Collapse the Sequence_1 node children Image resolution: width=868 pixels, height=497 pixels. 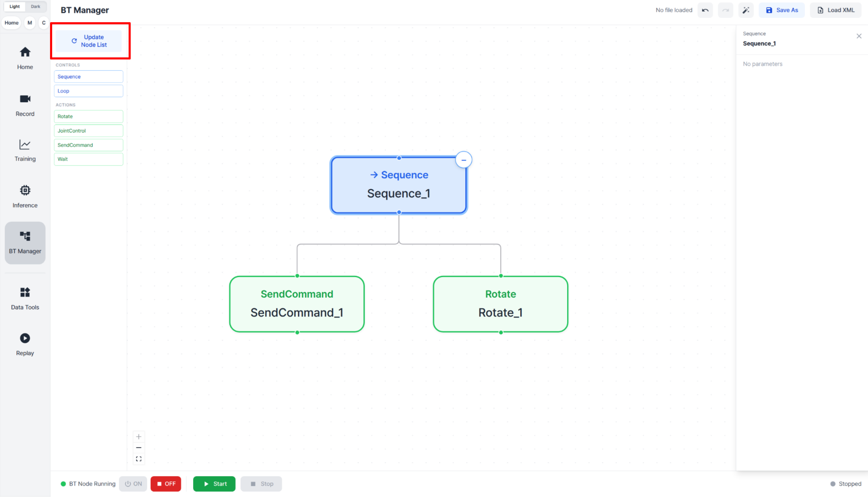click(464, 160)
